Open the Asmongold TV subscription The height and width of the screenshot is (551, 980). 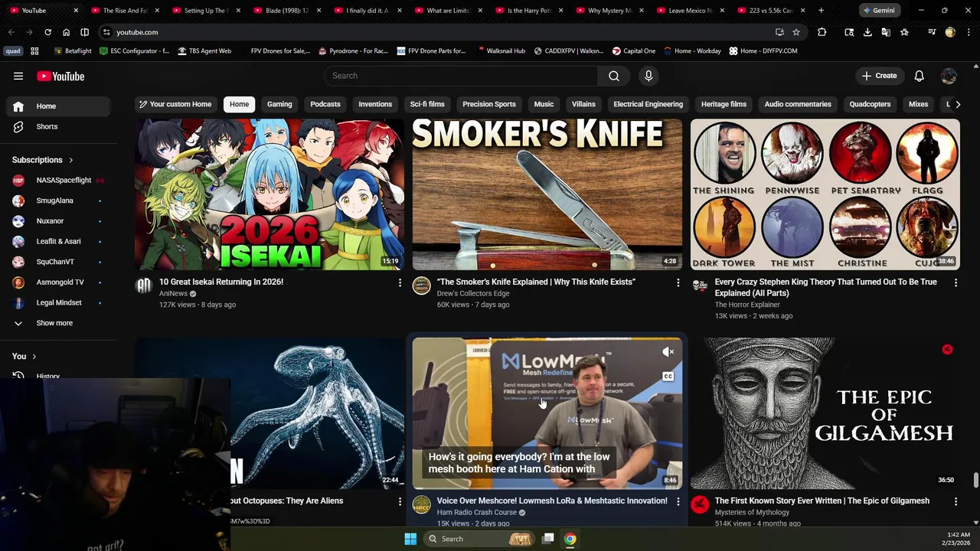pyautogui.click(x=58, y=282)
